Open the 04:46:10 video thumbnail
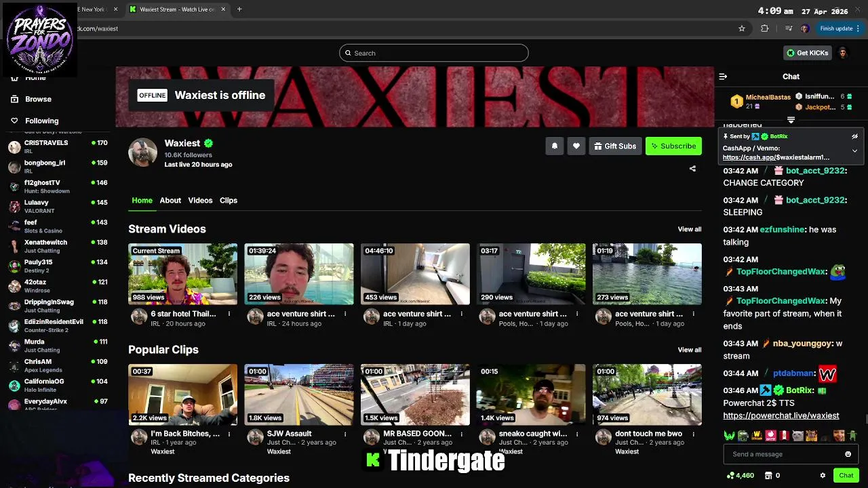Screen dimensions: 868x488 [415, 274]
